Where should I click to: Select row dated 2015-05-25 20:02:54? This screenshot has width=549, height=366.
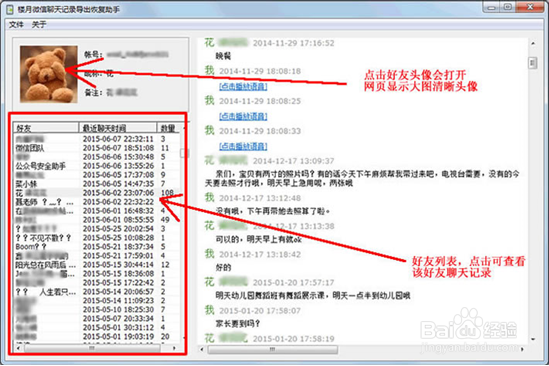click(97, 229)
